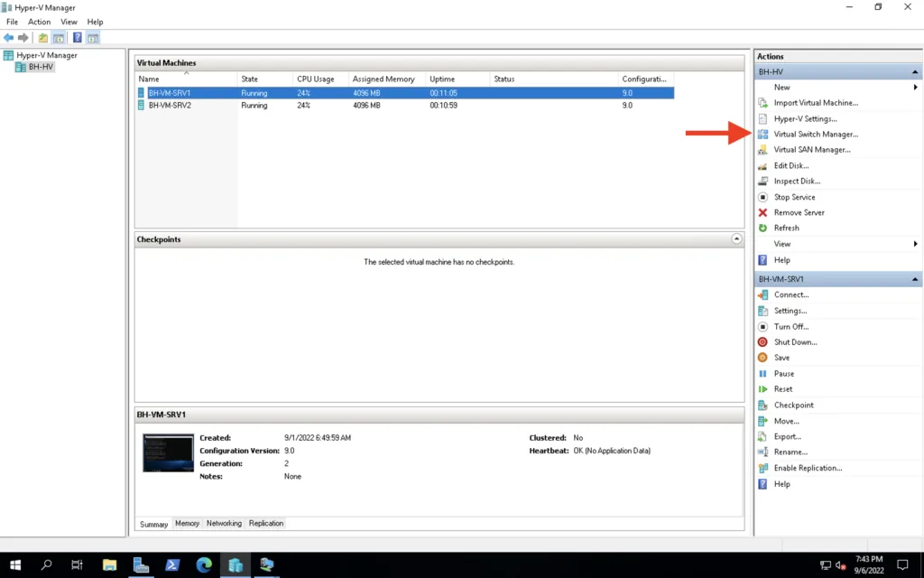Viewport: 924px width, 578px height.
Task: Collapse the BH-VM-SRV1 actions section
Action: (x=915, y=279)
